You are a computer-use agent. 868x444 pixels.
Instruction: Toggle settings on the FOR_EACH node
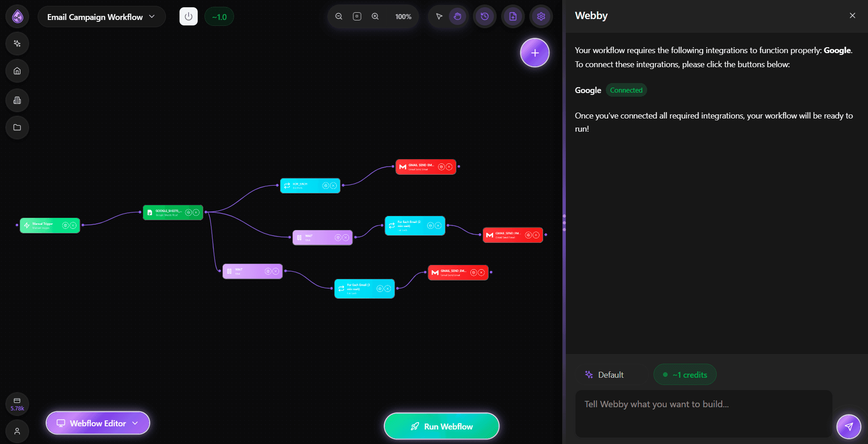[325, 185]
